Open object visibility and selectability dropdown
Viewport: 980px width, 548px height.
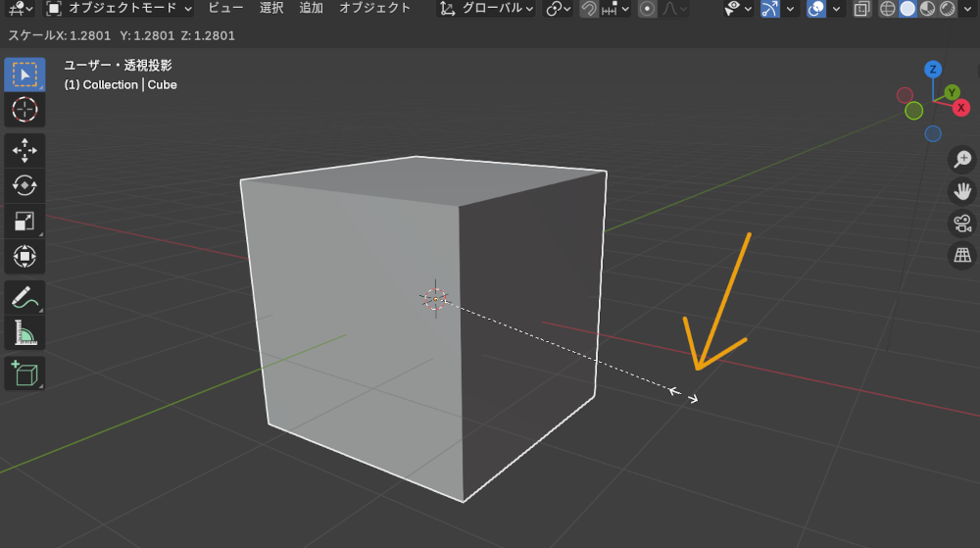738,9
